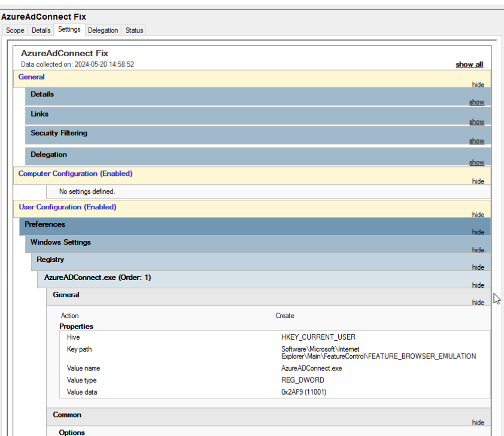
Task: Go to the Status tab
Action: (134, 30)
